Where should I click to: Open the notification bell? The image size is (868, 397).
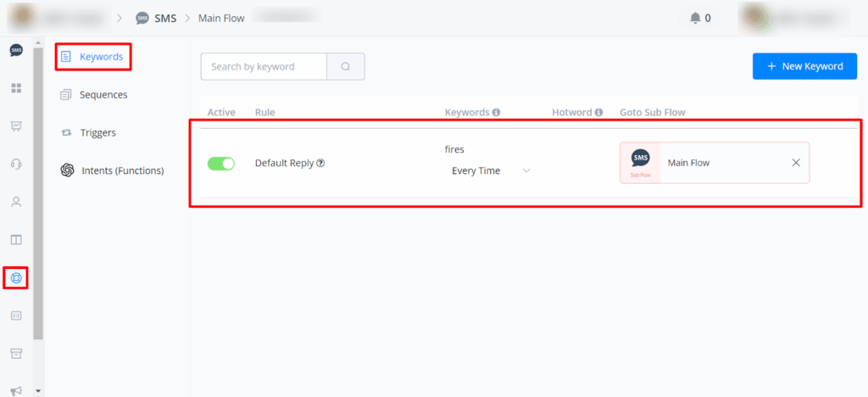[695, 18]
